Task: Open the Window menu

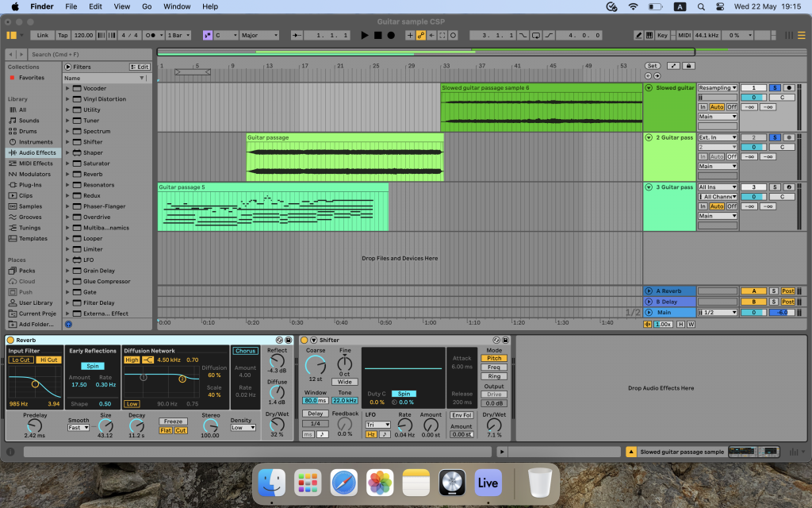Action: [177, 6]
